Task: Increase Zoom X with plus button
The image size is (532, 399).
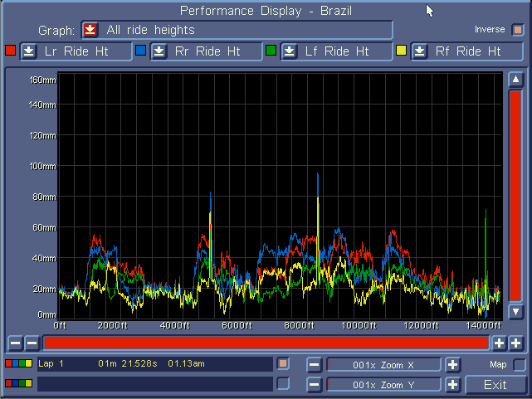Action: [453, 365]
